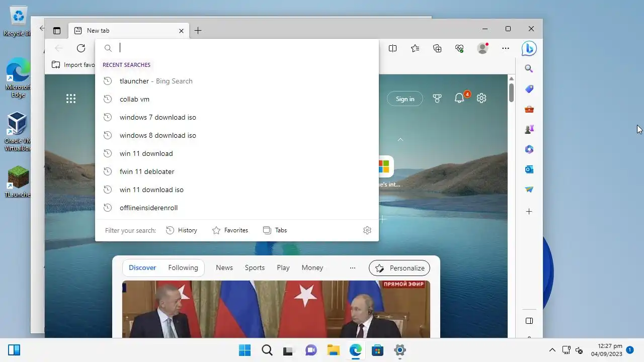Open sidebar Drop paper plane icon
Image resolution: width=644 pixels, height=362 pixels.
(529, 190)
